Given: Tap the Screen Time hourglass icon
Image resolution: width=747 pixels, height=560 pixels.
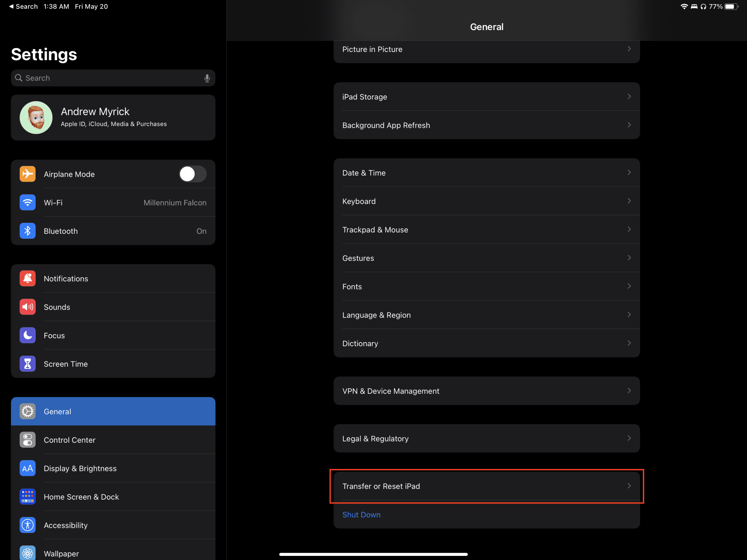Looking at the screenshot, I should pyautogui.click(x=27, y=364).
